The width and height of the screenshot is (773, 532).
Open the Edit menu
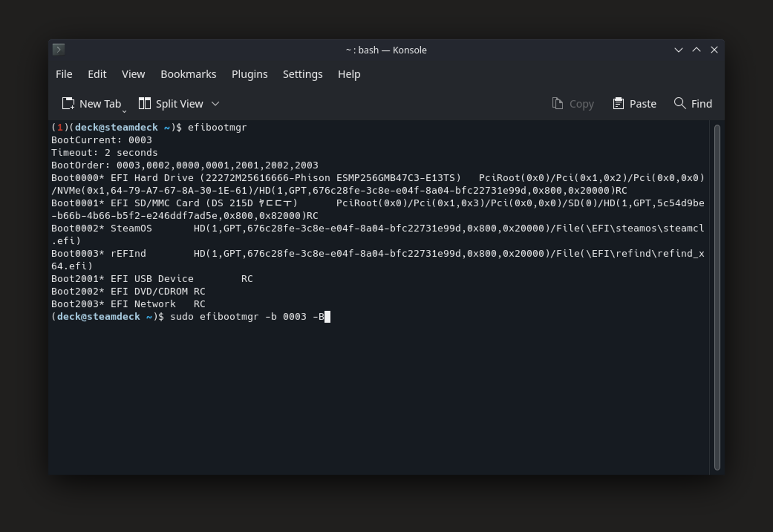pos(97,74)
